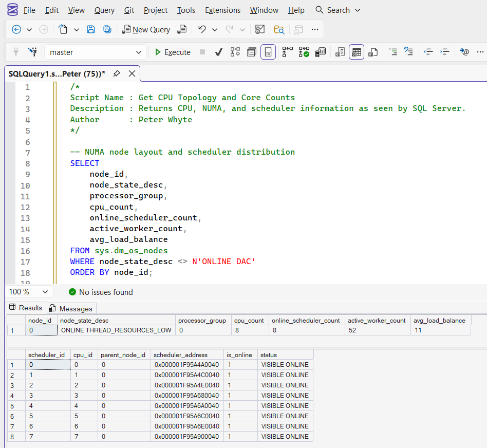Click the Undo arrow icon

tap(202, 29)
